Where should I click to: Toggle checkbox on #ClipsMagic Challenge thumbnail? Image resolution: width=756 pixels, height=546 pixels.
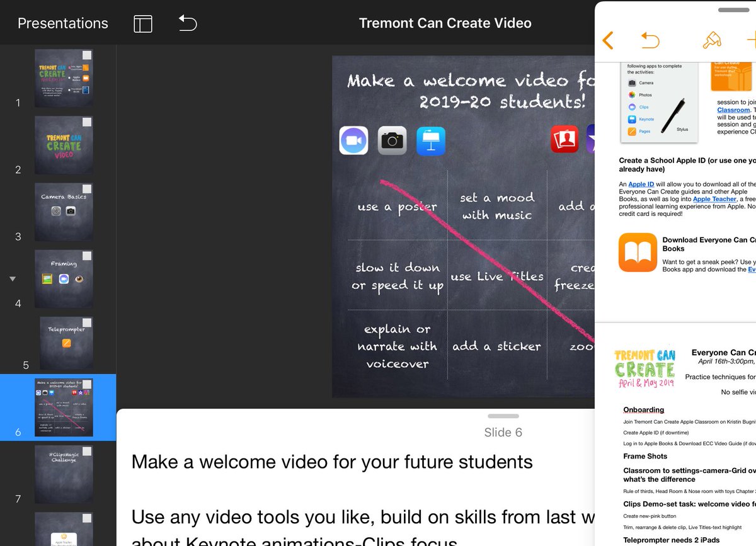(x=87, y=452)
